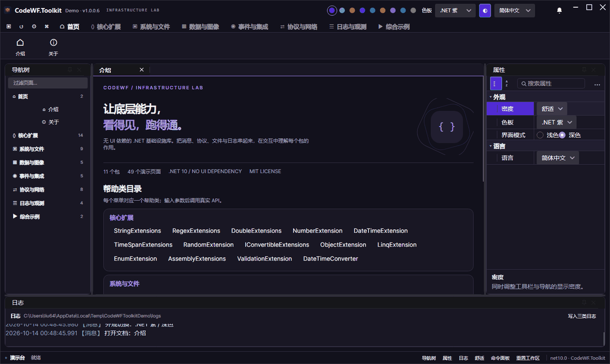Screen dimensions: 610x364
Task: Focus the 搜索属性 search field
Action: click(x=551, y=84)
